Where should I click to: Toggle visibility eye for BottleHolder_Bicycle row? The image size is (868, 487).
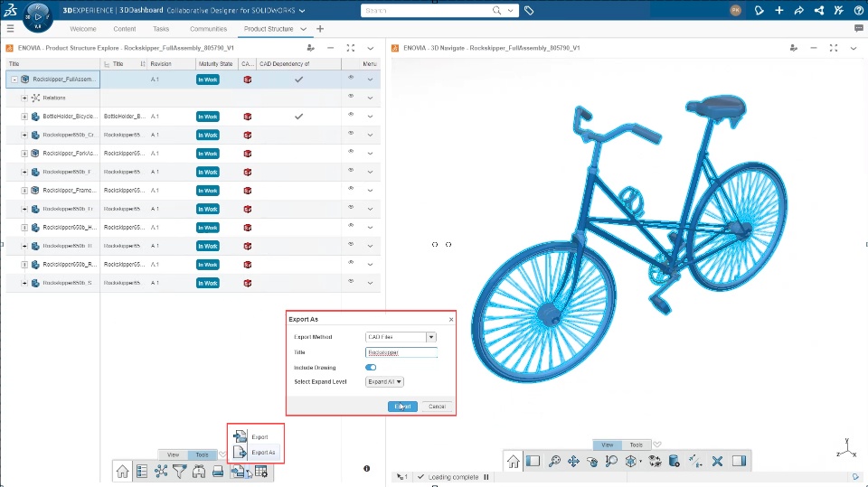click(351, 115)
